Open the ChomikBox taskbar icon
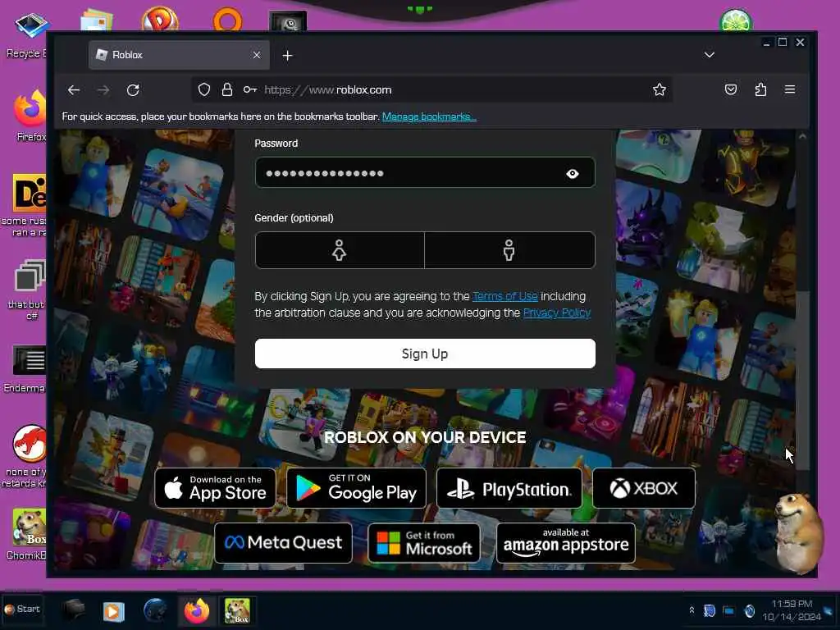 [237, 610]
